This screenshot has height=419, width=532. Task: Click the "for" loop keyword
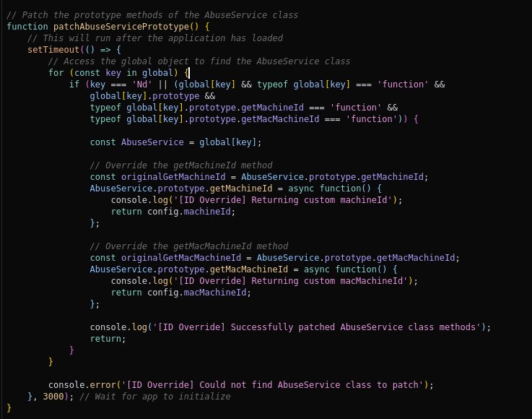click(56, 73)
